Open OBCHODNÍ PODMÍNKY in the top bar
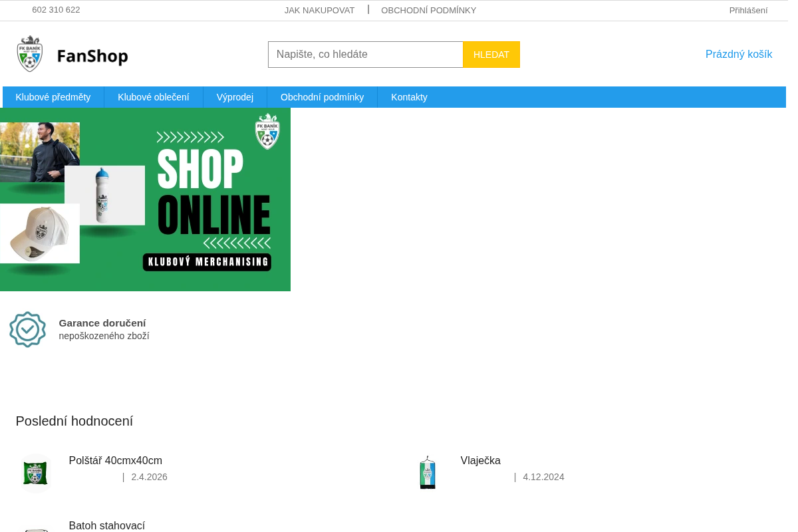Screen dimensions: 798x532 (x=429, y=10)
